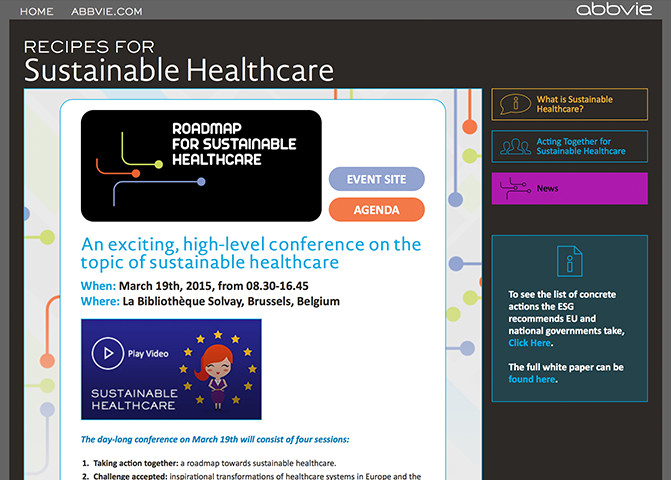Screen dimensions: 671x480
Task: Open the HOME menu item
Action: point(36,12)
